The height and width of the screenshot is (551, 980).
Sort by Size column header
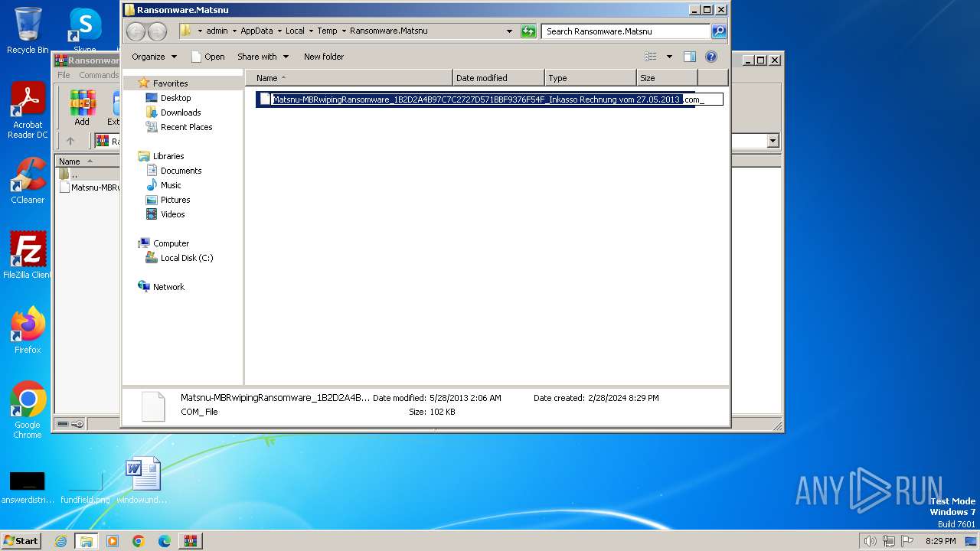pos(667,78)
